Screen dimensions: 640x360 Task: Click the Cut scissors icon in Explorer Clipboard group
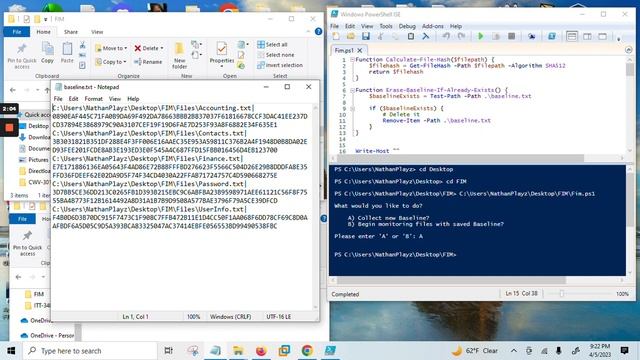click(82, 45)
